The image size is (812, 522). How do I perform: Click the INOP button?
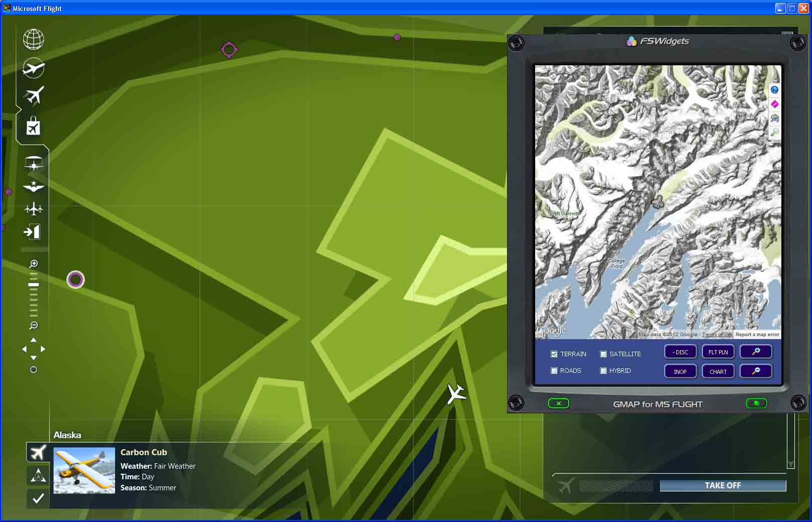click(x=680, y=371)
